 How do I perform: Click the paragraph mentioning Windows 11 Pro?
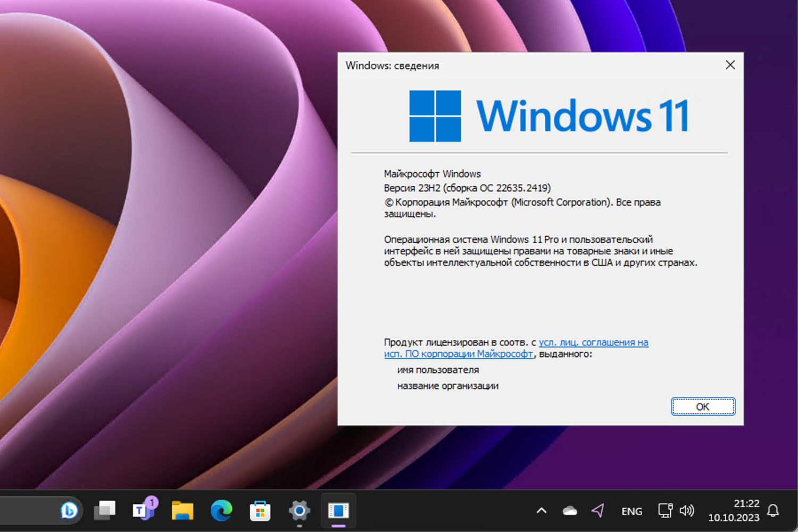click(541, 251)
